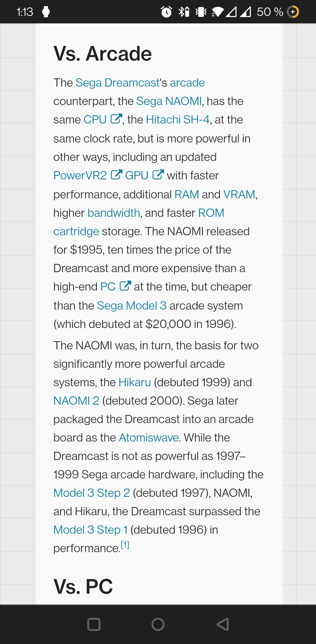Open the Sega Dreamcast link
Viewport: 316px width, 644px height.
(x=117, y=83)
